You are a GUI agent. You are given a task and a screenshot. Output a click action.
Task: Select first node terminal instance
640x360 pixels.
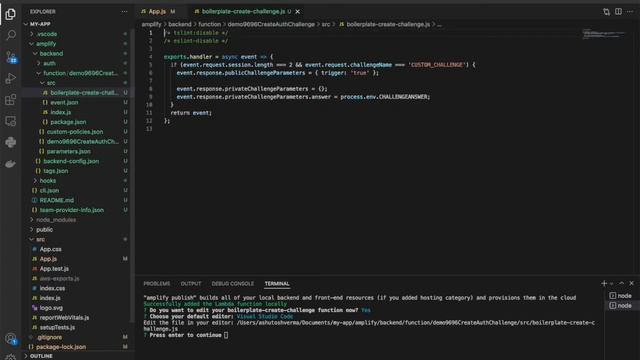tap(620, 296)
